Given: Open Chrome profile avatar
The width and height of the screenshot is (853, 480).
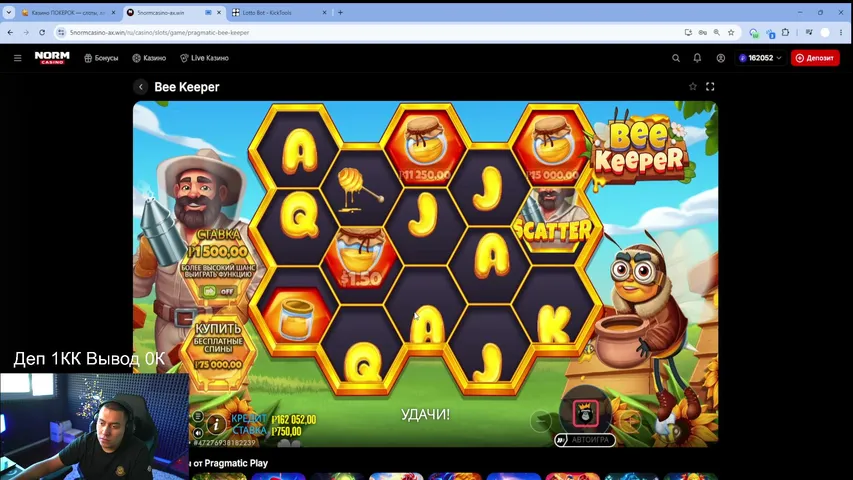Looking at the screenshot, I should tap(825, 33).
